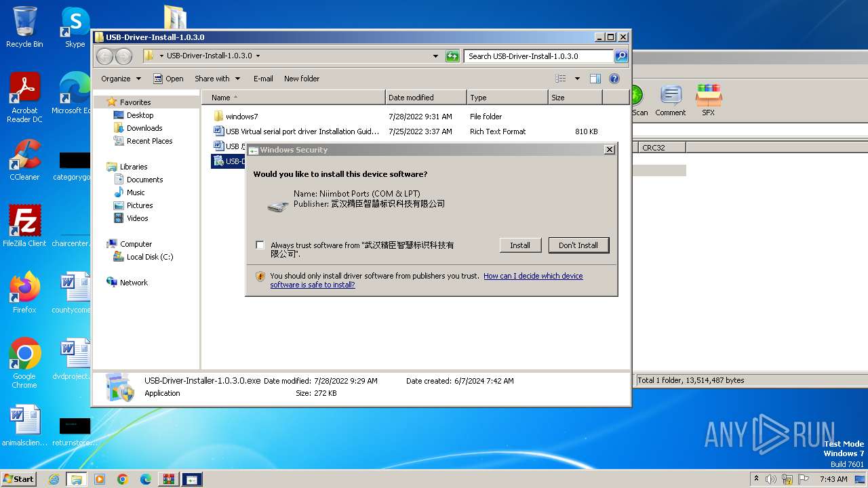Show hidden tray icons arrow
Viewport: 868px width, 488px height.
pyautogui.click(x=756, y=479)
